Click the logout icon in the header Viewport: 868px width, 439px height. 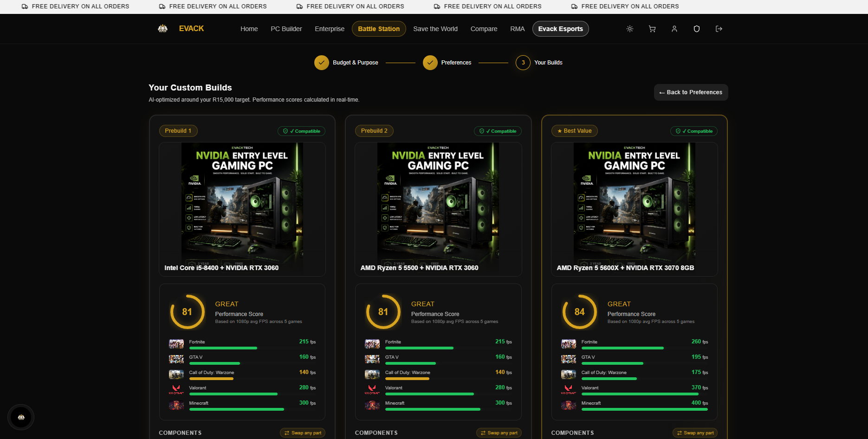[x=719, y=29]
